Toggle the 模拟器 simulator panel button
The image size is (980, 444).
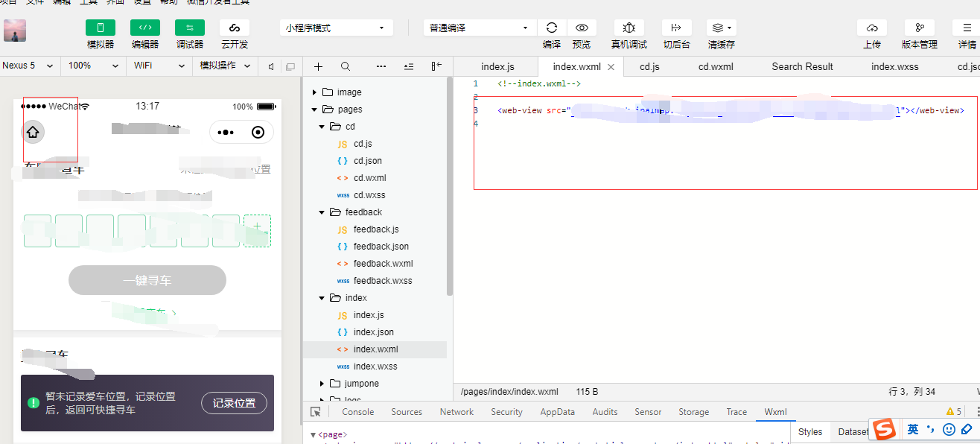(x=101, y=28)
